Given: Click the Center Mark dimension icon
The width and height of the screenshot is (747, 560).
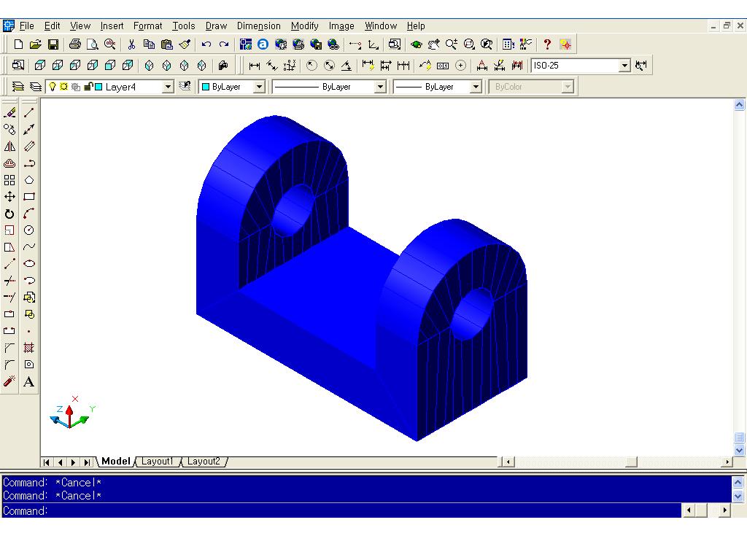Looking at the screenshot, I should [x=461, y=65].
